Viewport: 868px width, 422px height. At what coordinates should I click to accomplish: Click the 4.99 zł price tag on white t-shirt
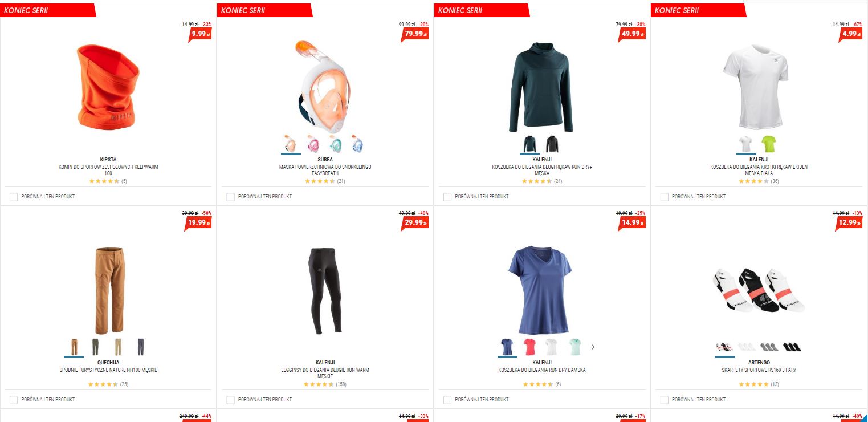848,34
